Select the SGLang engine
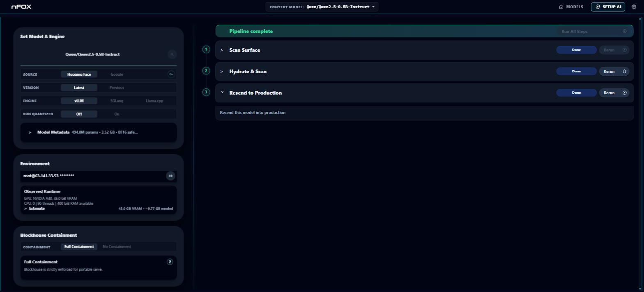644x292 pixels. [117, 101]
